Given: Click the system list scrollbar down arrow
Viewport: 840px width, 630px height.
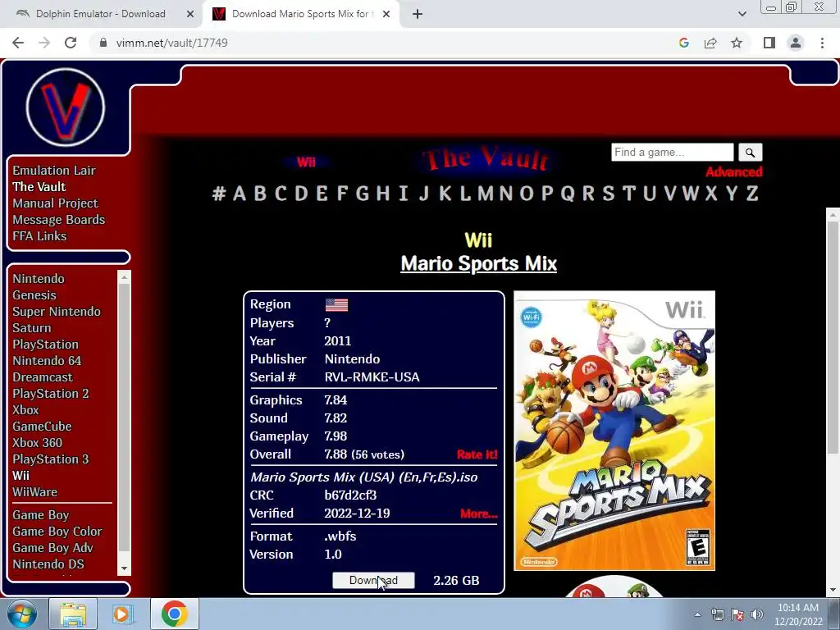Looking at the screenshot, I should 125,569.
